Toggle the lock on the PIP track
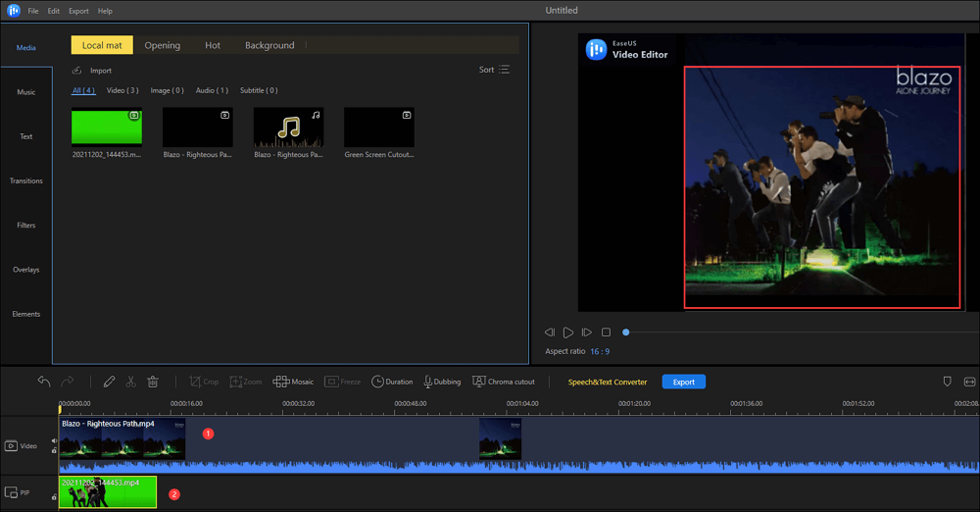 click(x=53, y=497)
